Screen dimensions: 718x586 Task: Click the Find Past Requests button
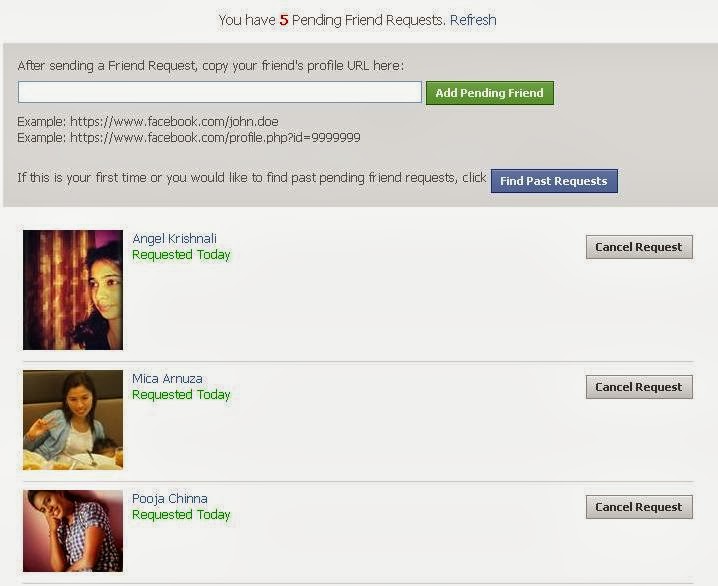click(x=554, y=181)
